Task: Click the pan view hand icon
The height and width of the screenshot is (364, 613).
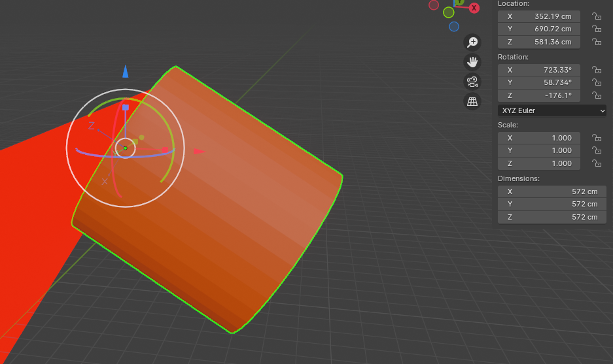Action: coord(472,62)
